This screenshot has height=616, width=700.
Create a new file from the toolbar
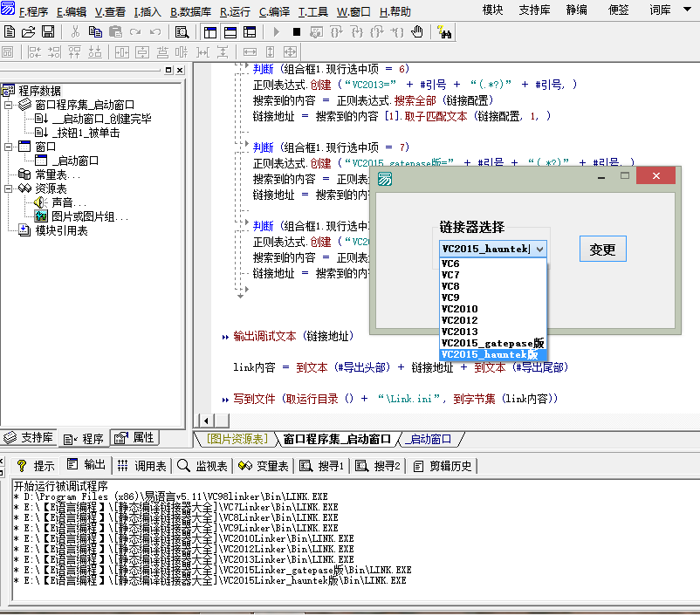(x=10, y=31)
